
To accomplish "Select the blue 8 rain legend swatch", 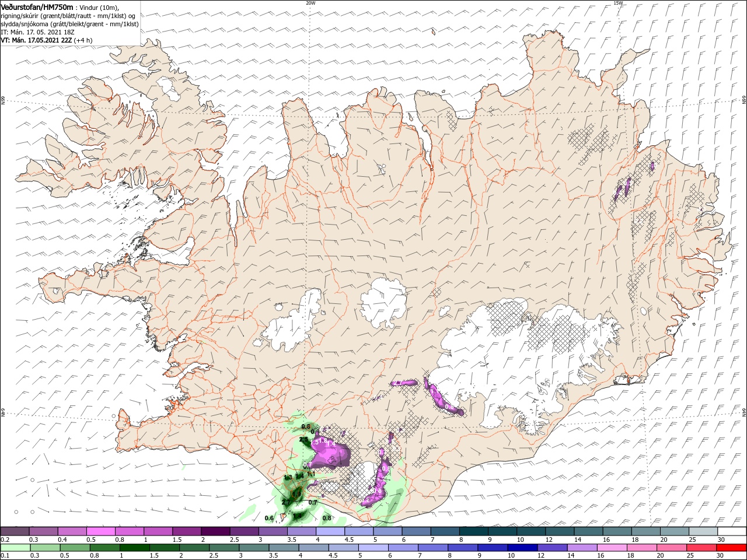I will 463,548.
